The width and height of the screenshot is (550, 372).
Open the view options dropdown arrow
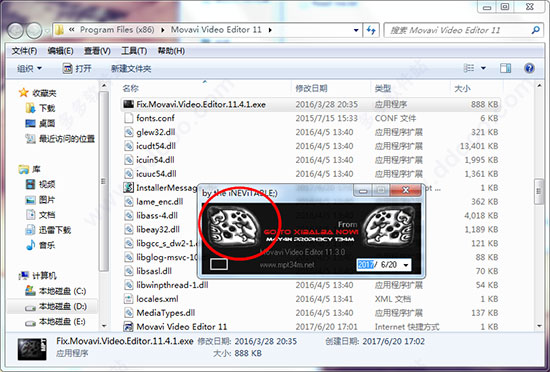(483, 68)
